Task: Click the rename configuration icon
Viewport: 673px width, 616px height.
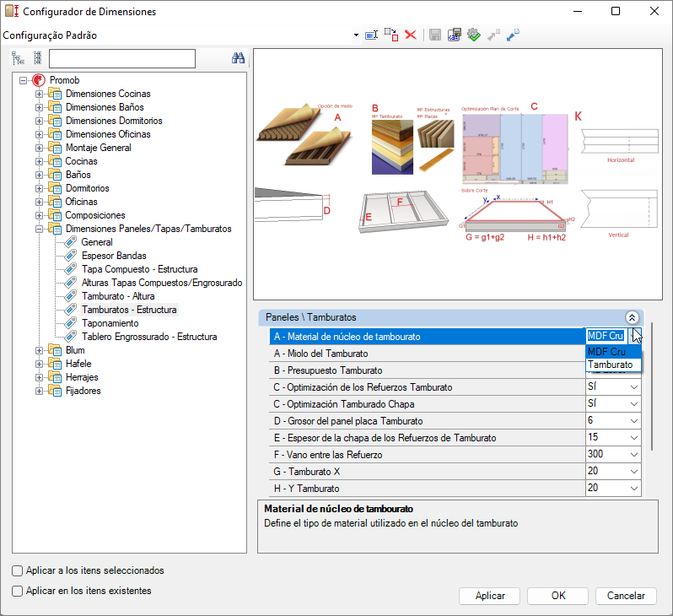Action: tap(371, 35)
